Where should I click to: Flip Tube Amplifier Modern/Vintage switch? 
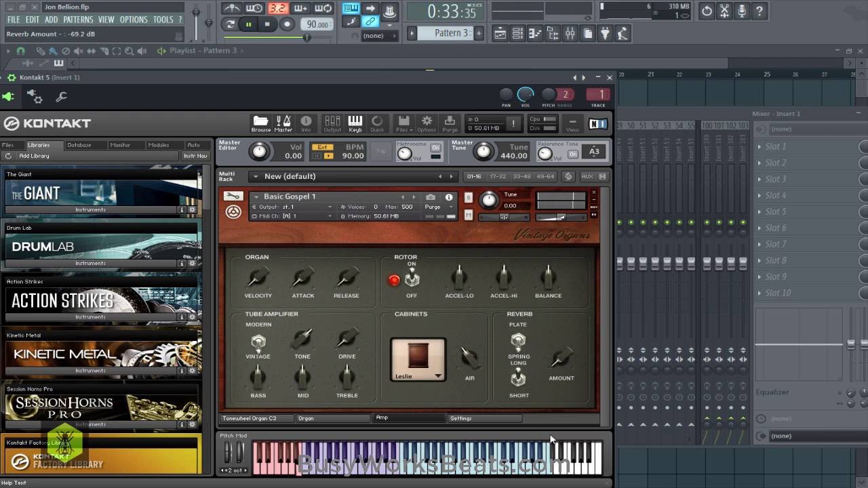click(258, 341)
